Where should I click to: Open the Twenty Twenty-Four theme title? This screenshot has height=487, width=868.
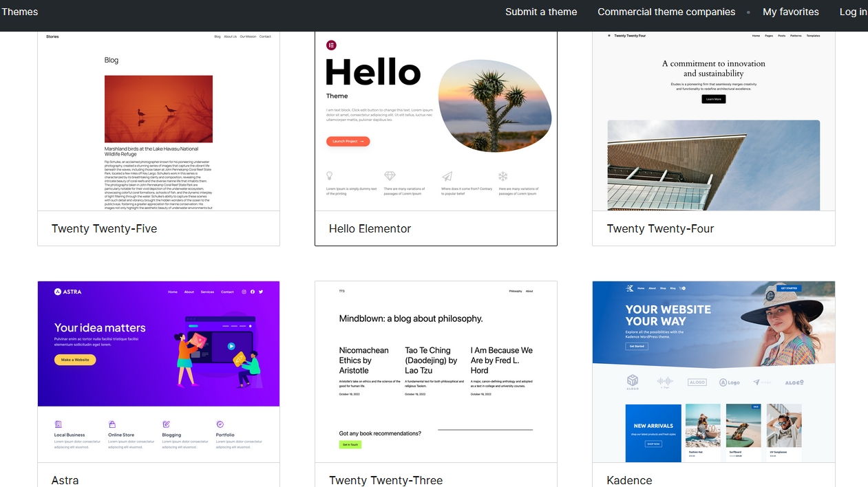[x=660, y=228]
